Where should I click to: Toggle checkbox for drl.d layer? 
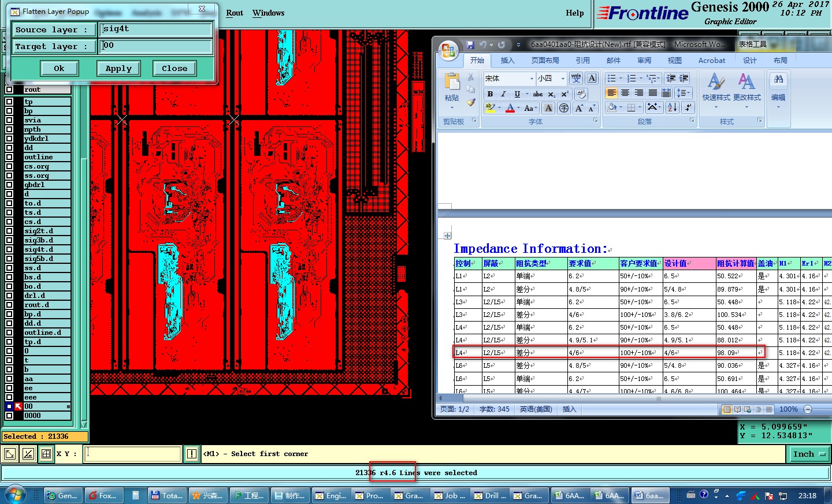point(9,296)
